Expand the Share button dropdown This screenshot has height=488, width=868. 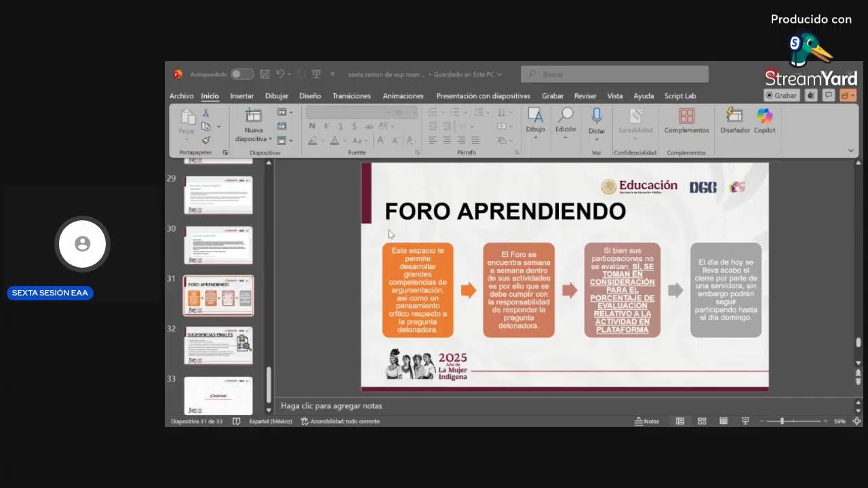click(848, 96)
